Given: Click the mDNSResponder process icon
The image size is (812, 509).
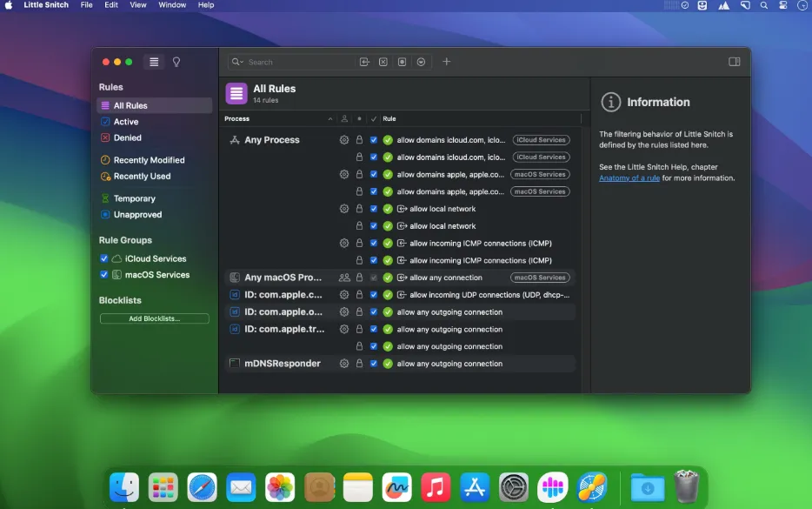Looking at the screenshot, I should pyautogui.click(x=235, y=364).
